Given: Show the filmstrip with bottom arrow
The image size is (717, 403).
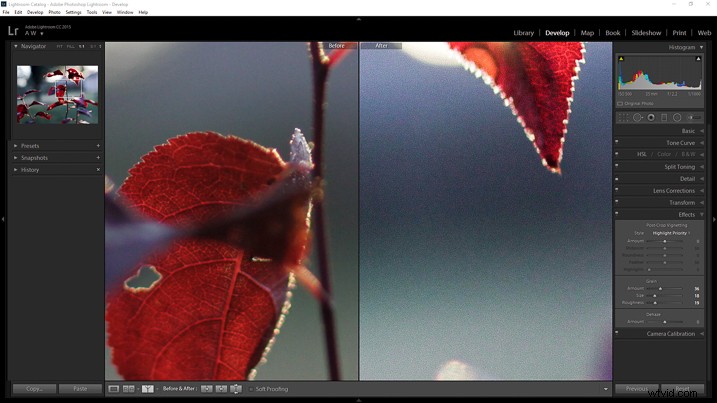Looking at the screenshot, I should pos(358,400).
